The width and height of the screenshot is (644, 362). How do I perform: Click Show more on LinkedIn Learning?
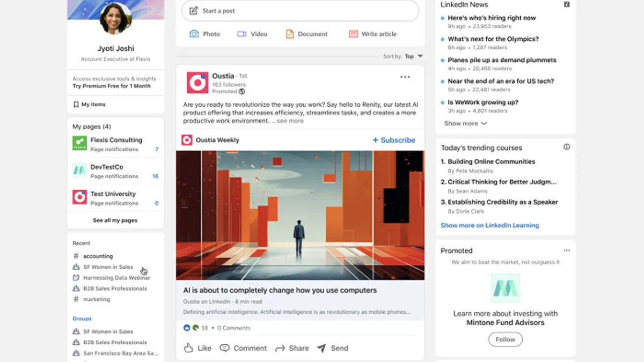tap(489, 225)
